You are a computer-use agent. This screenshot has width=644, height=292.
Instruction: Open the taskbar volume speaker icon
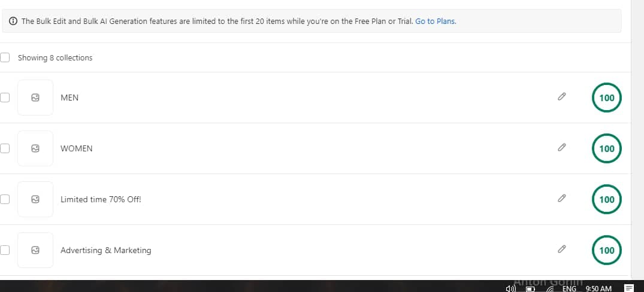pyautogui.click(x=510, y=289)
